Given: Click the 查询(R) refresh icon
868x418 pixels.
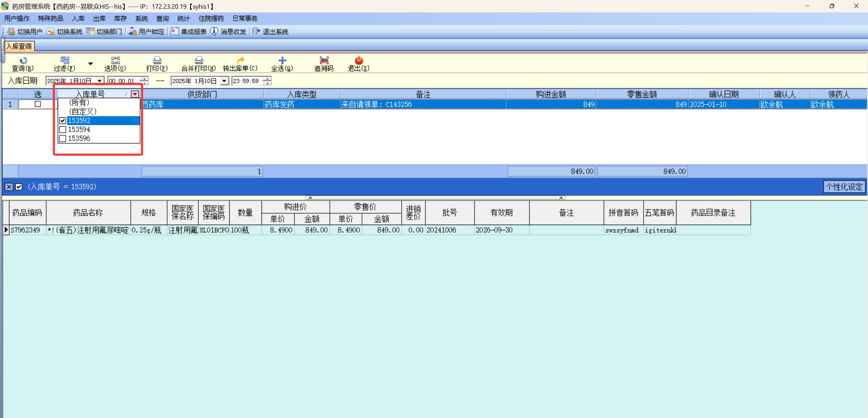Looking at the screenshot, I should click(x=23, y=61).
